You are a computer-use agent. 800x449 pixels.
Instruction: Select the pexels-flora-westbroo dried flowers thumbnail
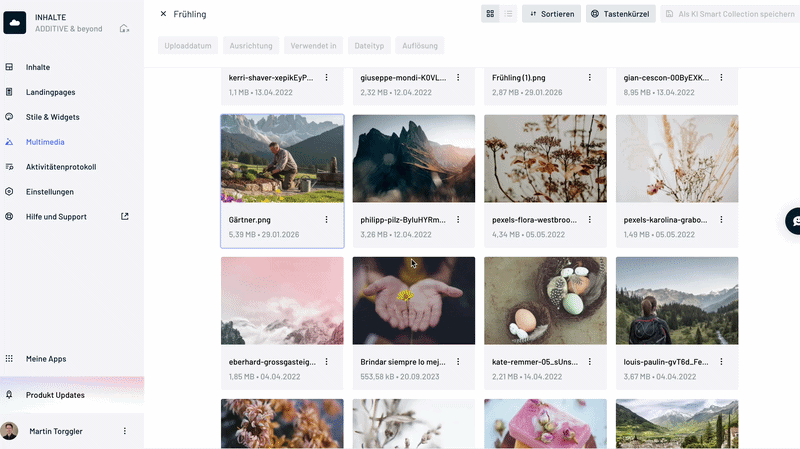coord(545,159)
